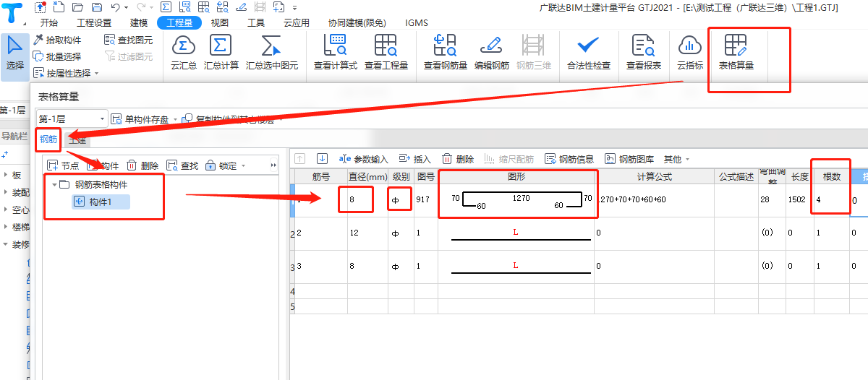The height and width of the screenshot is (380, 868).
Task: Click 查看报表 view report icon
Action: point(643,53)
